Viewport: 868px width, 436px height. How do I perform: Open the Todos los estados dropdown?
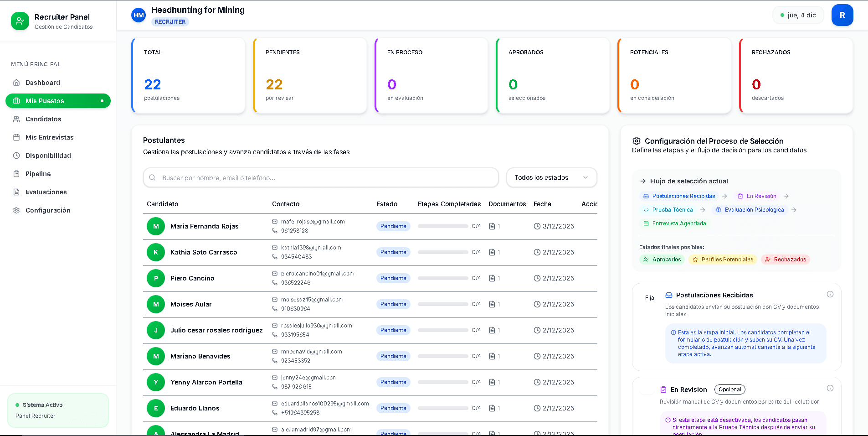pos(551,177)
